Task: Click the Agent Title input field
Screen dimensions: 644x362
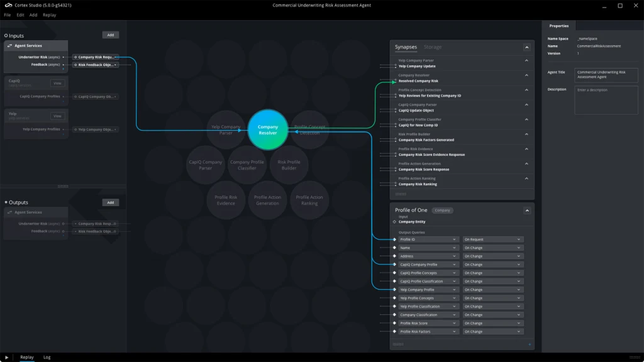Action: click(x=606, y=75)
